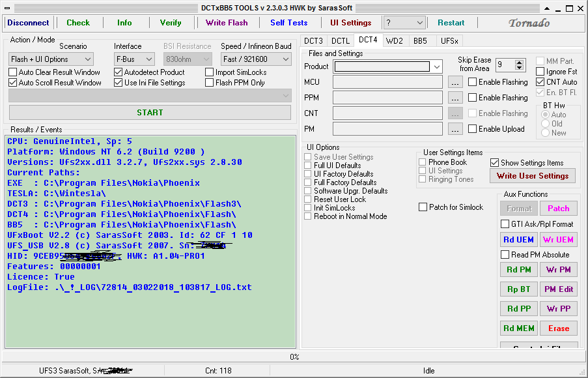Click the Write Flash toolbar button
Screen dimensions: 588x378
point(227,22)
